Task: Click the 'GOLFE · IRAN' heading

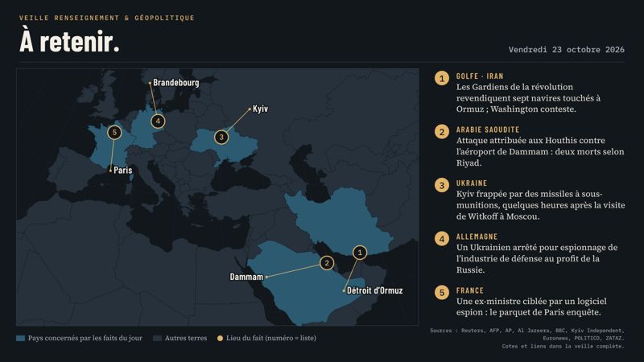Action: coord(480,76)
